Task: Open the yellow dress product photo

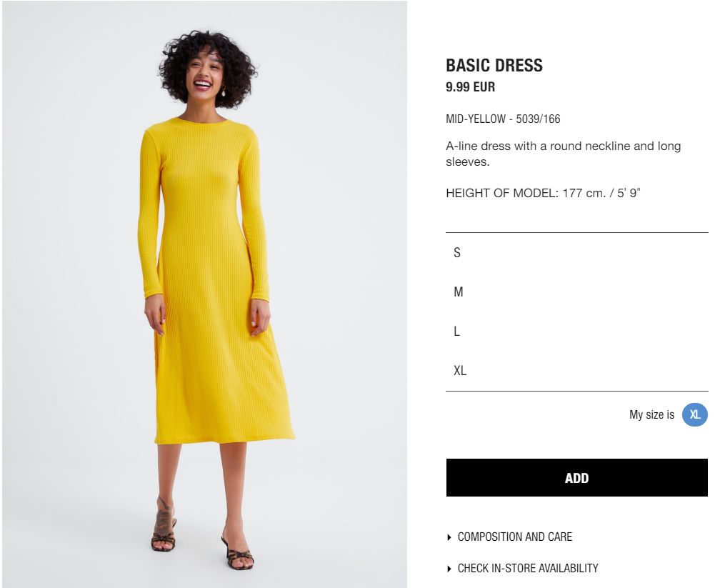Action: click(x=204, y=294)
